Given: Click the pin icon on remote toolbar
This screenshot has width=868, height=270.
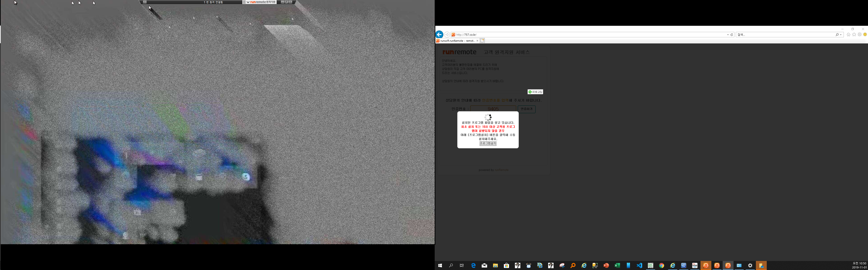Looking at the screenshot, I should [x=145, y=2].
